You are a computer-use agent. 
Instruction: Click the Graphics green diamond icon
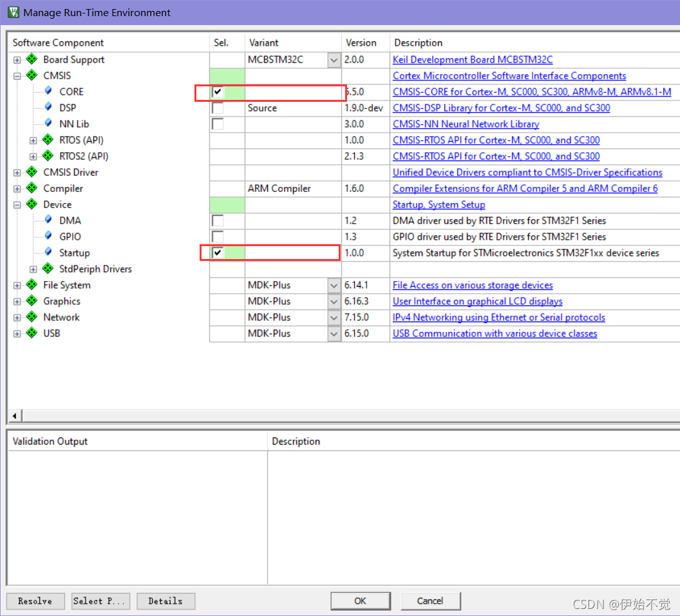pyautogui.click(x=32, y=300)
